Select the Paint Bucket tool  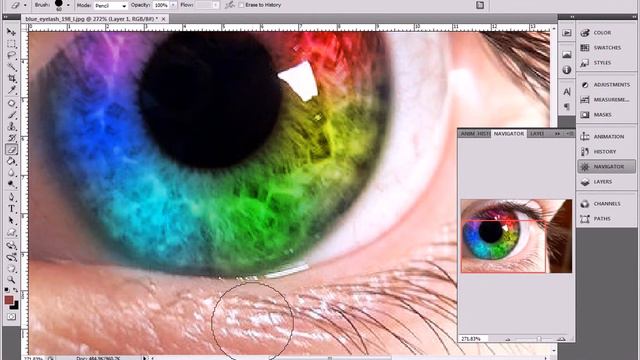point(11,161)
